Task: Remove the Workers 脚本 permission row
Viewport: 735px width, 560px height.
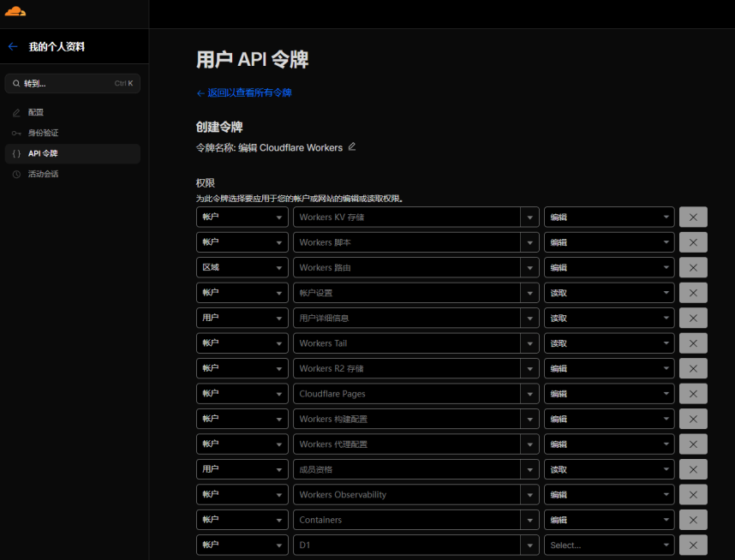Action: 693,242
